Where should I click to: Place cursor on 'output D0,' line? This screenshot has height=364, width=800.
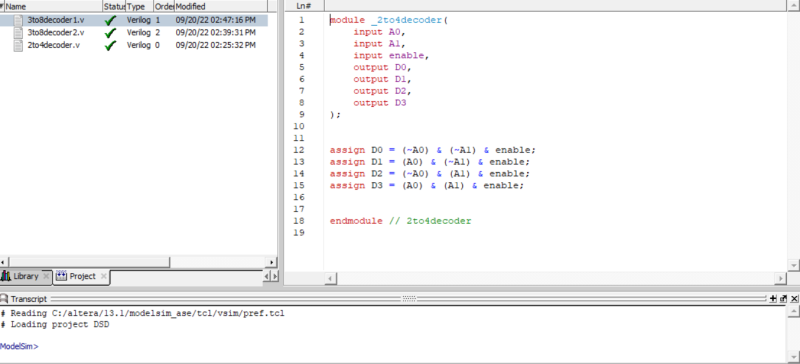pos(382,67)
